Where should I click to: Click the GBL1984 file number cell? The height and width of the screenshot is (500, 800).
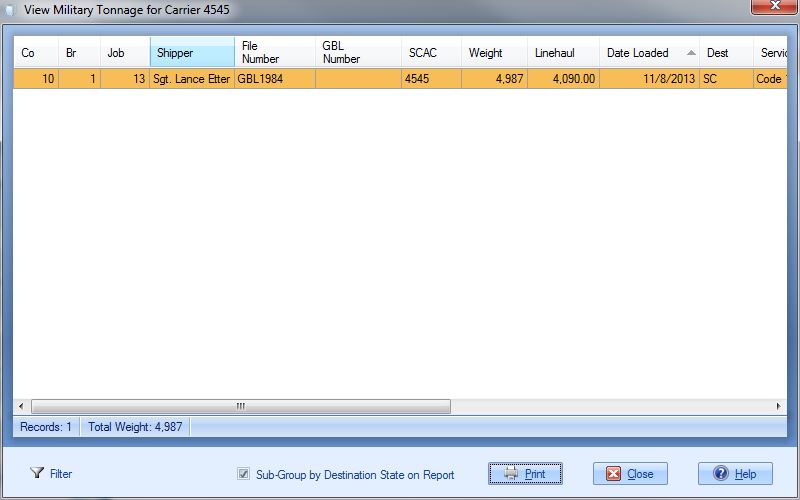click(x=274, y=78)
